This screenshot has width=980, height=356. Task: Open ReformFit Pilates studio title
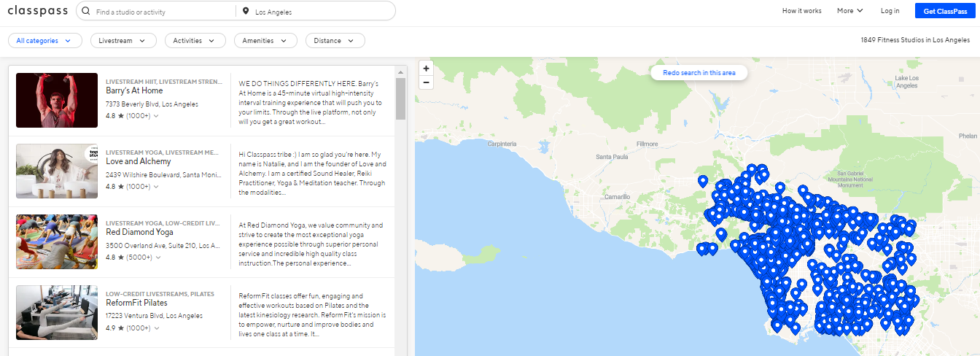coord(136,303)
